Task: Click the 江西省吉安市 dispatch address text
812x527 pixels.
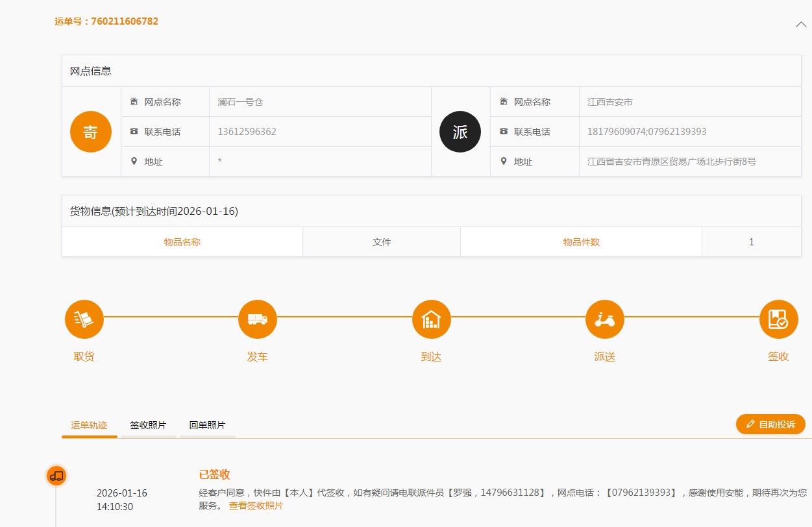Action: 671,162
